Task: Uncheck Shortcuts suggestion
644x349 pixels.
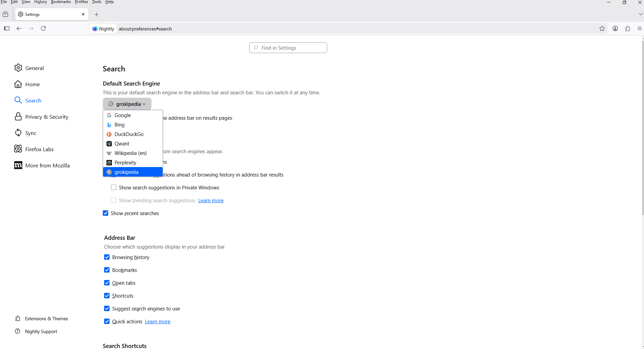Action: 107,296
